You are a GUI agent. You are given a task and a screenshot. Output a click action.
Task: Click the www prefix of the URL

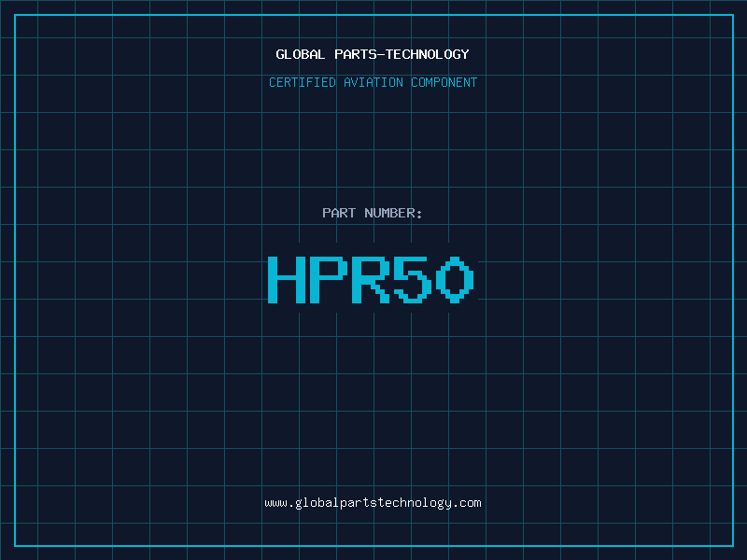coord(275,503)
